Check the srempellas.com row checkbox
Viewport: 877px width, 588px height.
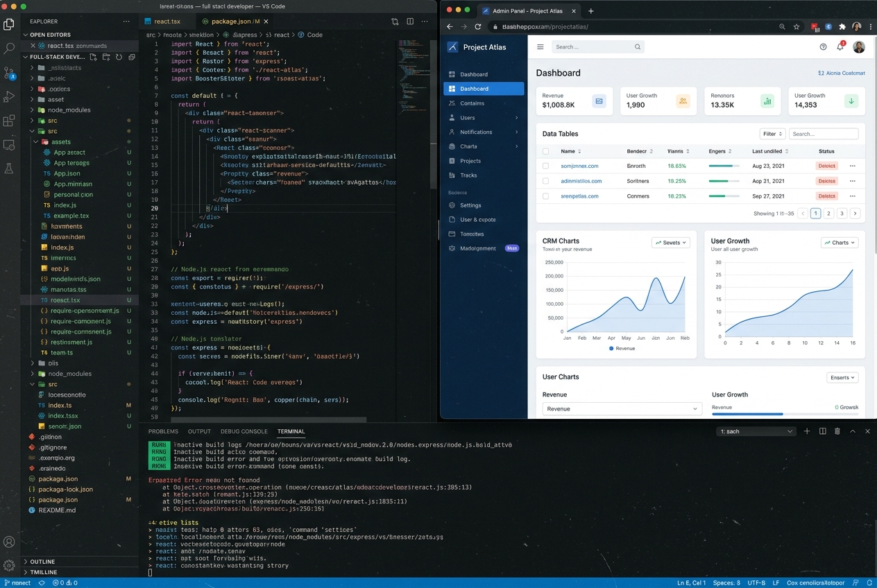pyautogui.click(x=545, y=196)
